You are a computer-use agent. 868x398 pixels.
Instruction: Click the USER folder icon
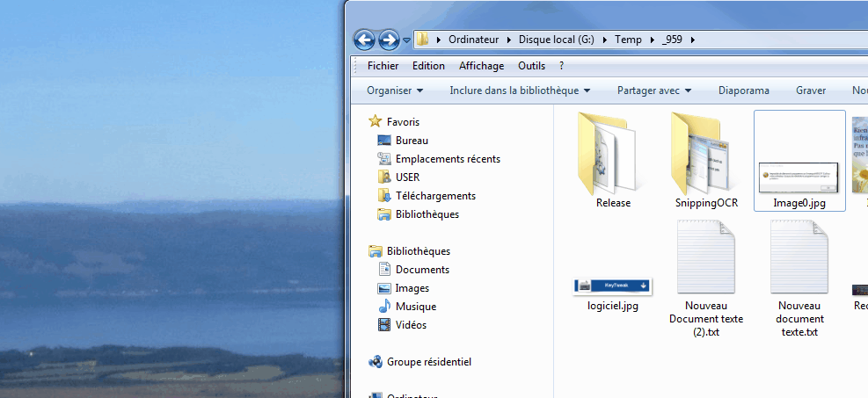384,177
